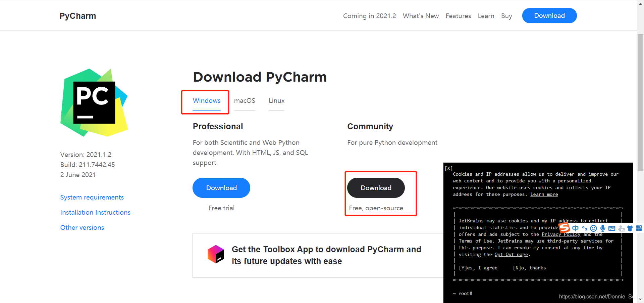Click the 2 June 2021 date text
The image size is (644, 303).
[x=78, y=175]
